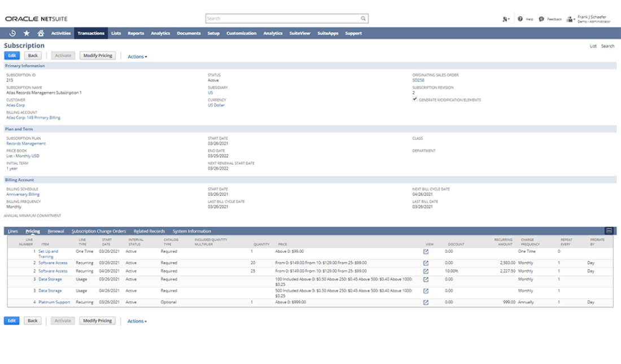Expand the bottom Actions dropdown
This screenshot has height=364, width=621.
coord(137,321)
